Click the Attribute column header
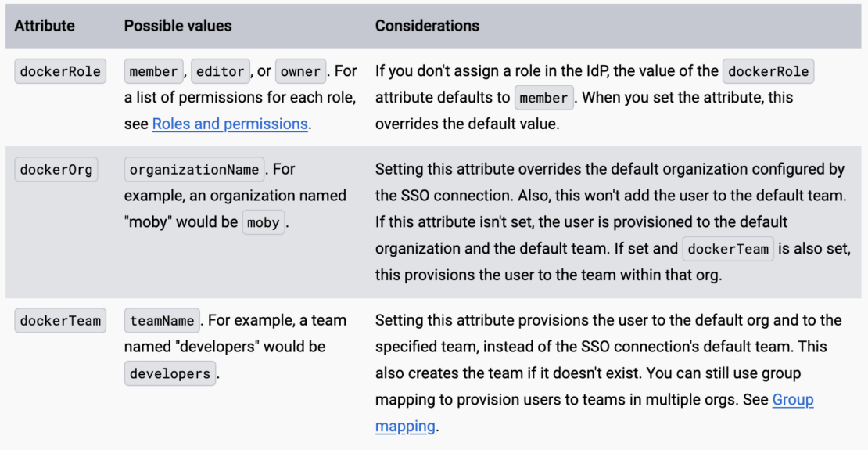 coord(45,26)
